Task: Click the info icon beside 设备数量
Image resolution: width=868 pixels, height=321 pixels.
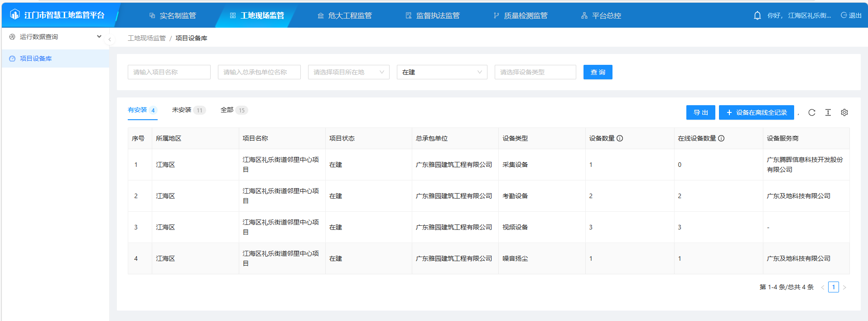Action: click(x=620, y=138)
